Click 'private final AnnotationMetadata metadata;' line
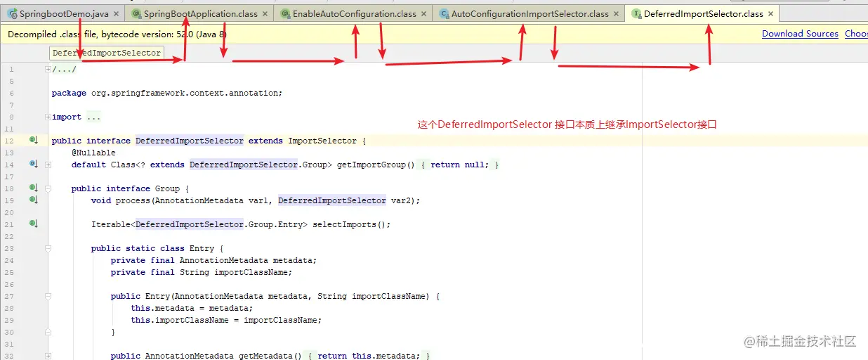 213,260
